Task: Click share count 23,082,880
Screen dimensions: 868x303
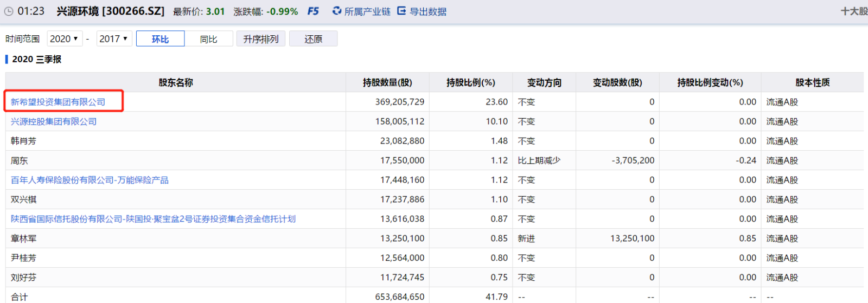Action: [402, 141]
